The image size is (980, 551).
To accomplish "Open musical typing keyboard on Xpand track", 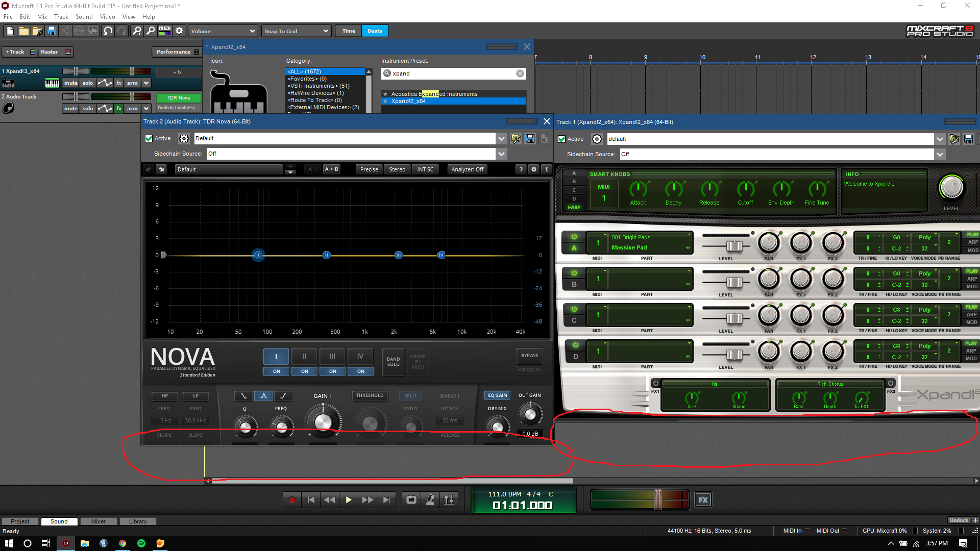I will pyautogui.click(x=52, y=83).
